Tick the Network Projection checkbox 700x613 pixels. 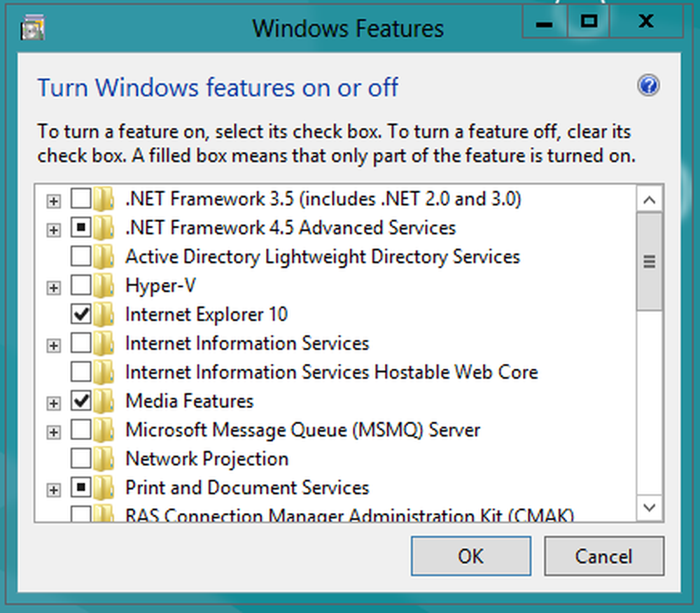[81, 459]
